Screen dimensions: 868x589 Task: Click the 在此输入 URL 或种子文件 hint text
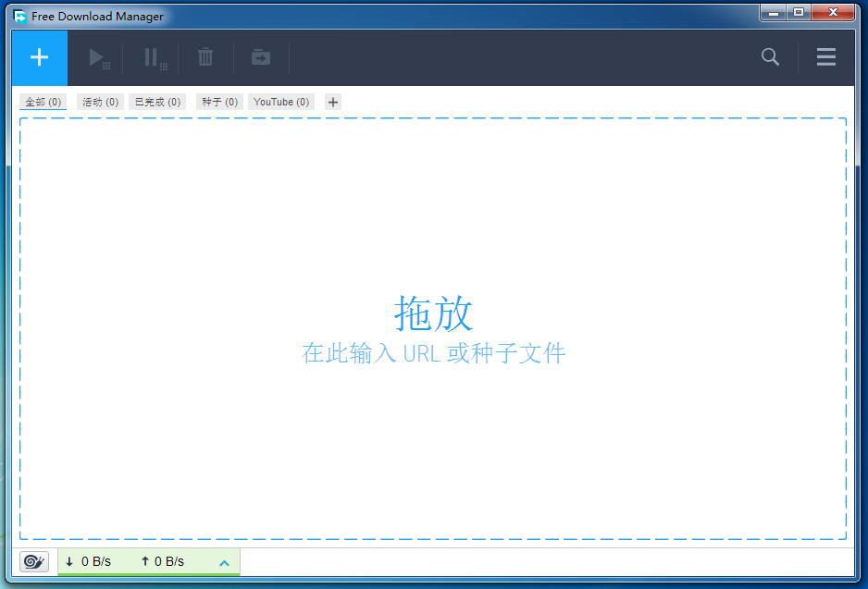pos(433,353)
